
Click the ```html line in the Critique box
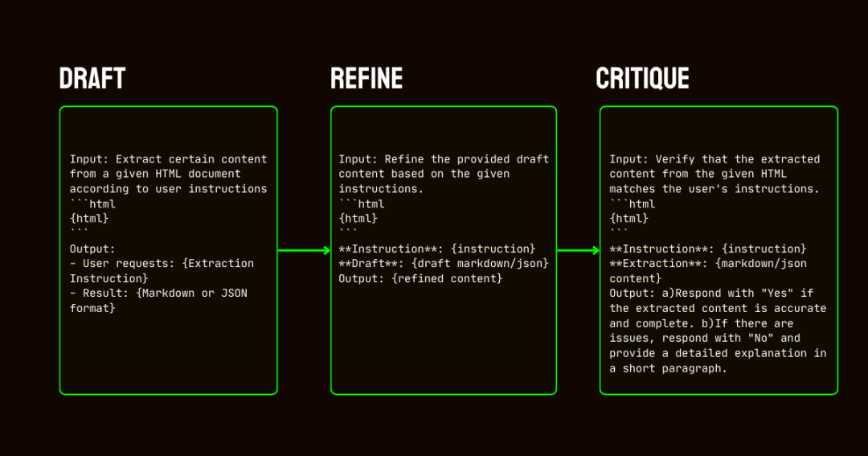point(633,204)
